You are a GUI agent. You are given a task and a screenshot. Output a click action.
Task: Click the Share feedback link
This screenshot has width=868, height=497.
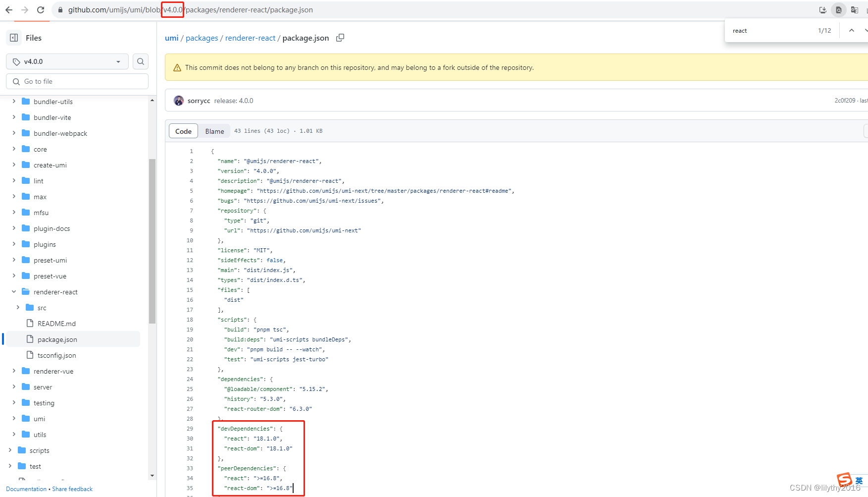click(x=72, y=489)
